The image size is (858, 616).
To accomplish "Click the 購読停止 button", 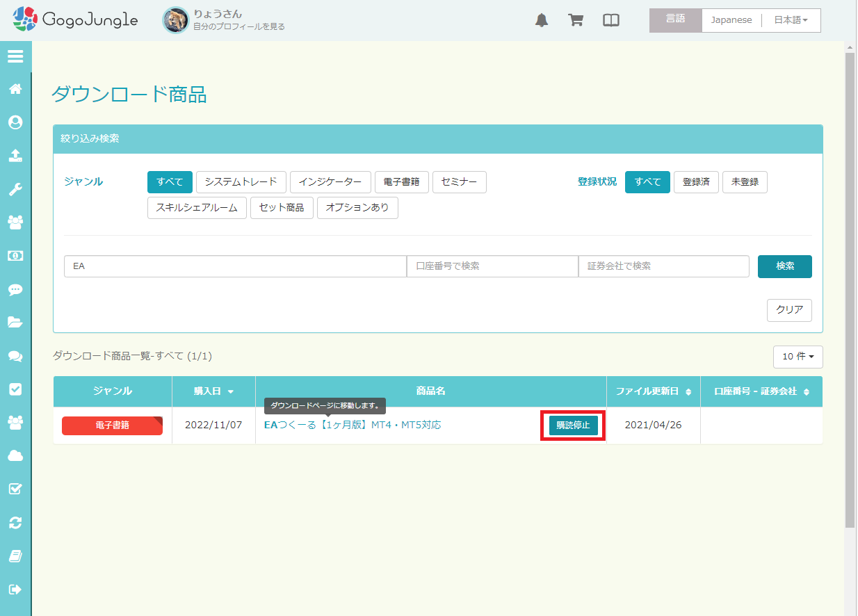I will click(573, 425).
